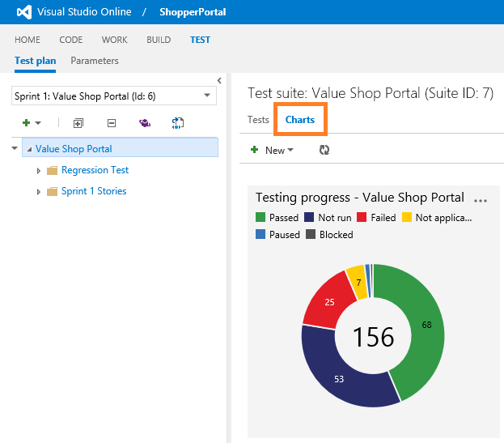Click the Regression Test folder icon
The width and height of the screenshot is (504, 443).
click(x=52, y=171)
